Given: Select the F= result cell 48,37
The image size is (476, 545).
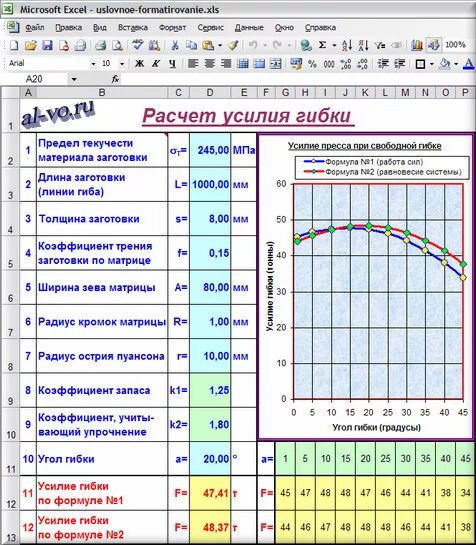Looking at the screenshot, I should pyautogui.click(x=210, y=527).
